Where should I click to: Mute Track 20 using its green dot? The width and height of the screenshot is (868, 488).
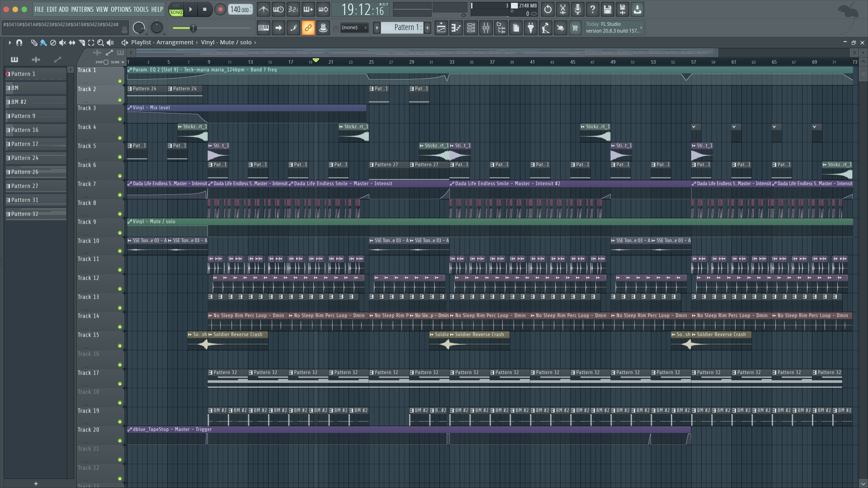(120, 441)
